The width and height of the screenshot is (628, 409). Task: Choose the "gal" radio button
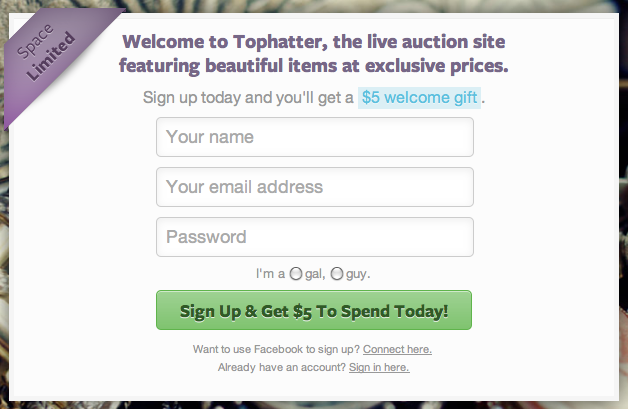(x=296, y=273)
